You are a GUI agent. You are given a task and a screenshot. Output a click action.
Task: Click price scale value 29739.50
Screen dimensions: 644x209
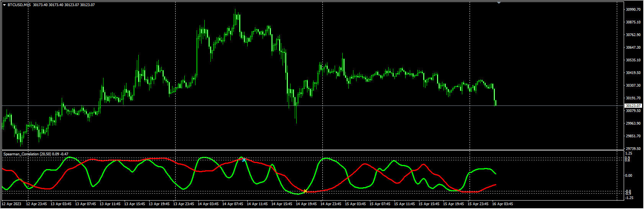coord(633,148)
